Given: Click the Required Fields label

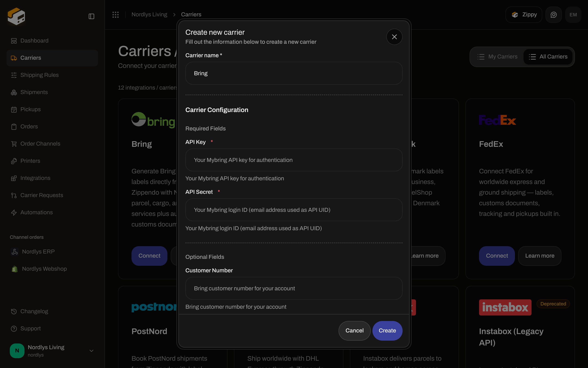Looking at the screenshot, I should [205, 129].
